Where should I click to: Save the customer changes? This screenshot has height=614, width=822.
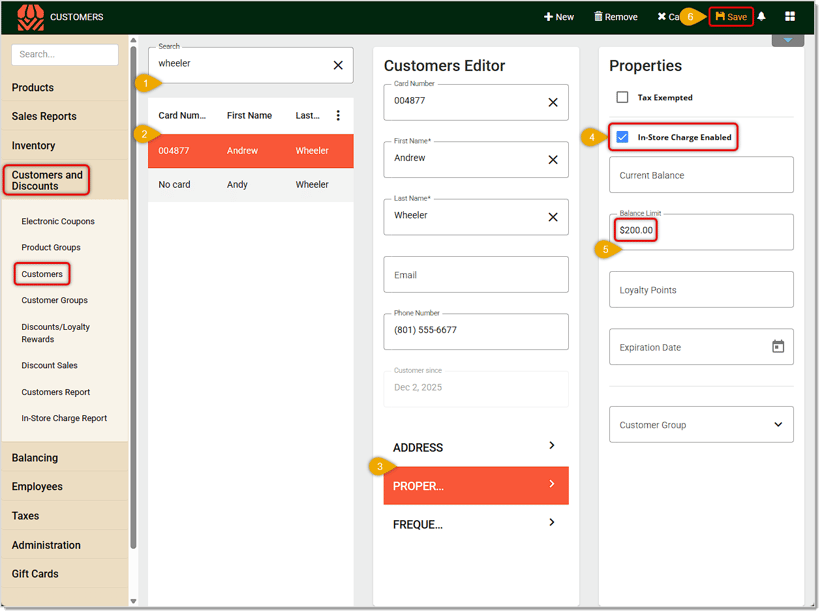(x=733, y=17)
